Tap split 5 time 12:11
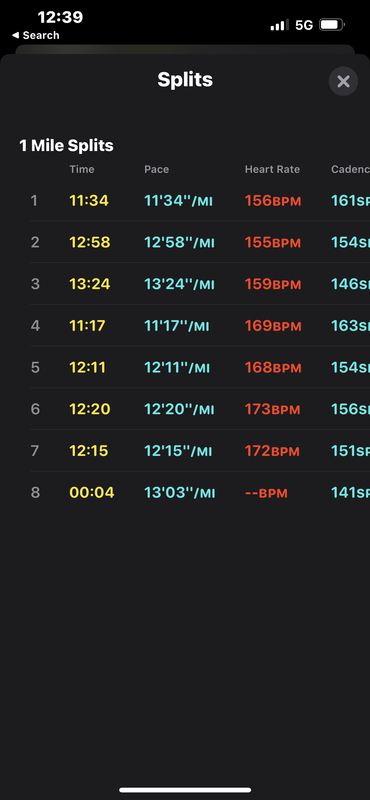Viewport: 370px width, 800px height. click(87, 367)
